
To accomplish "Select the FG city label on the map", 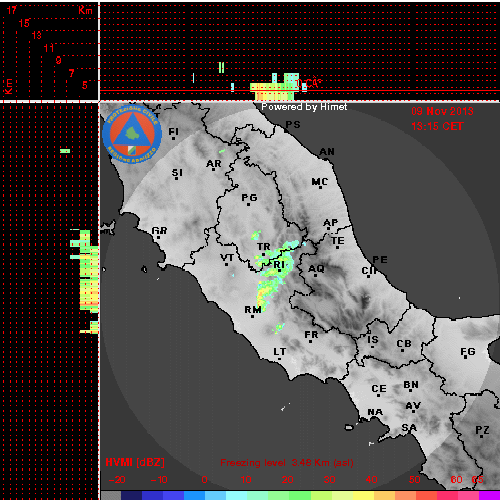I will point(468,352).
